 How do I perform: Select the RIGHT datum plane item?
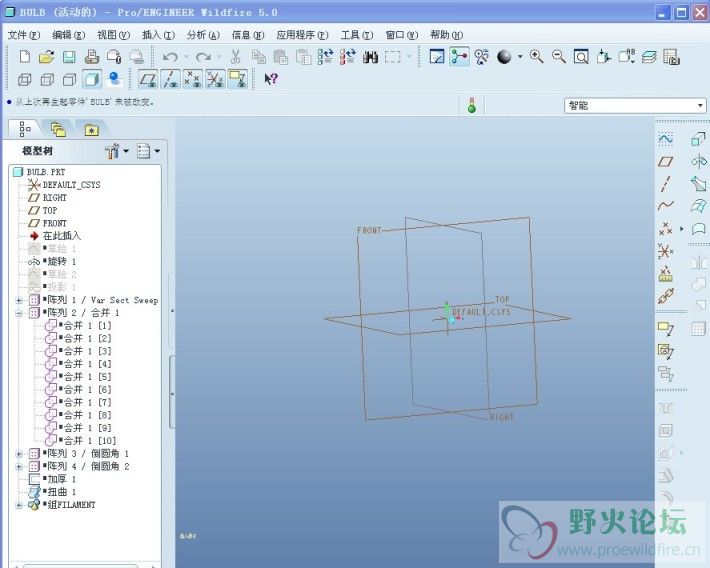coord(54,197)
